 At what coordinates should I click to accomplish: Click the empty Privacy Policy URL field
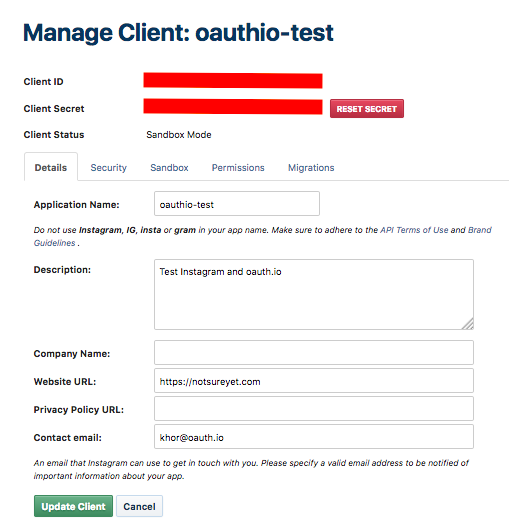click(314, 409)
